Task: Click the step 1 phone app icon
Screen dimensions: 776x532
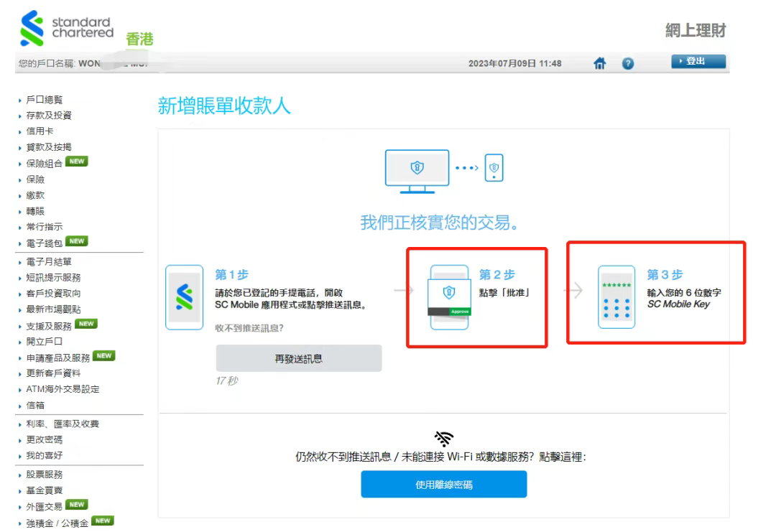Action: (184, 297)
